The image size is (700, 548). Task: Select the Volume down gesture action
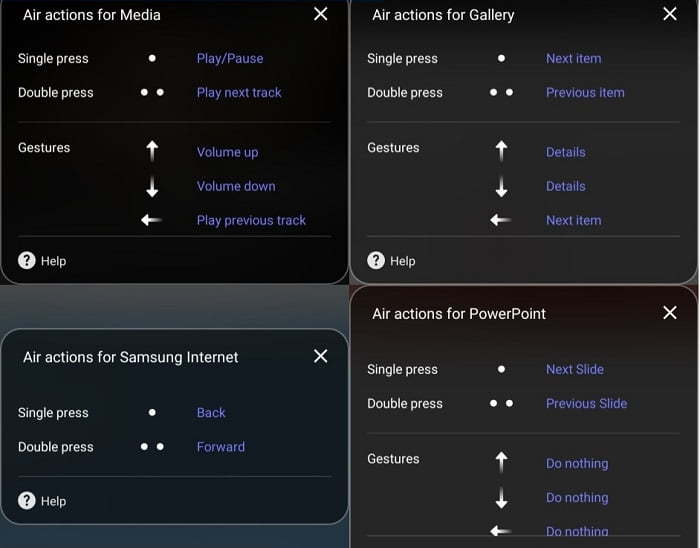tap(236, 186)
